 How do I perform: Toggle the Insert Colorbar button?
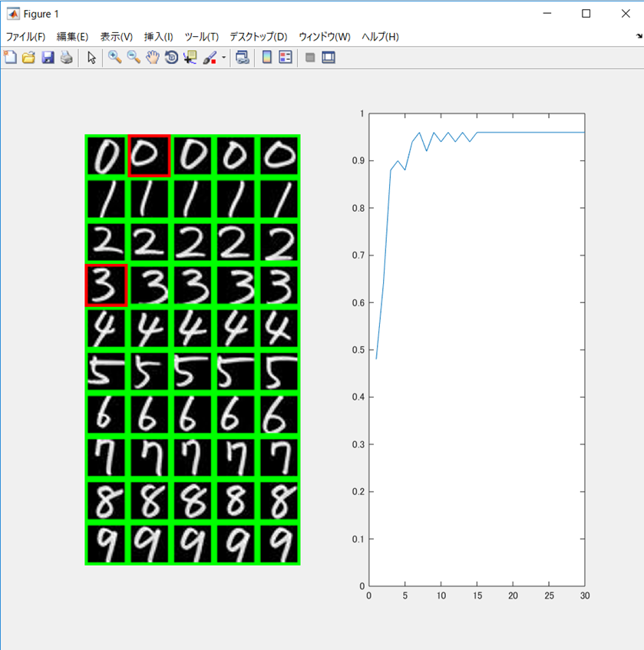[267, 58]
